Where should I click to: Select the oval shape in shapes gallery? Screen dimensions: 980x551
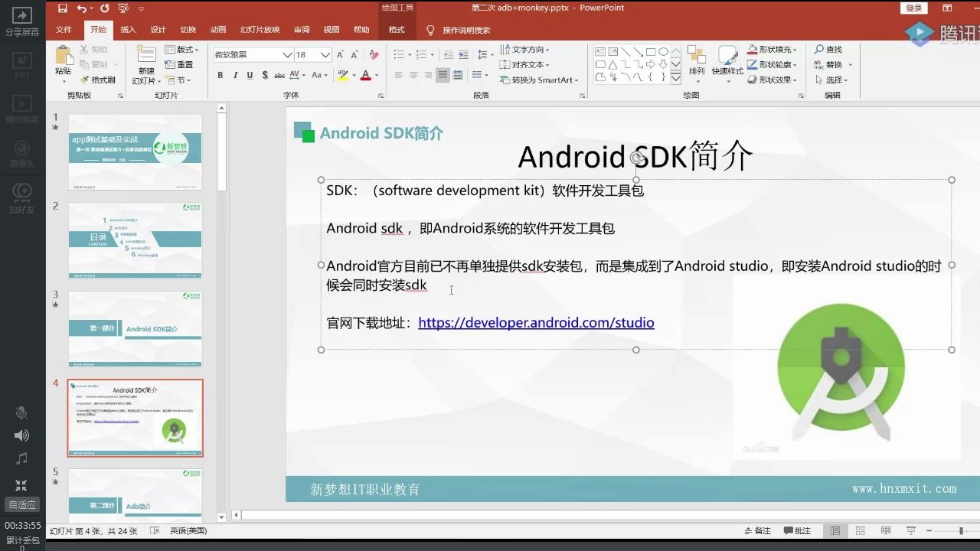pos(664,52)
